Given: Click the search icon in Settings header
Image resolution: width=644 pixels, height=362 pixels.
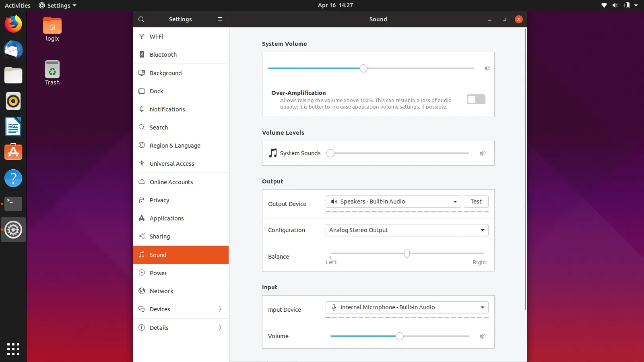Looking at the screenshot, I should pyautogui.click(x=141, y=19).
